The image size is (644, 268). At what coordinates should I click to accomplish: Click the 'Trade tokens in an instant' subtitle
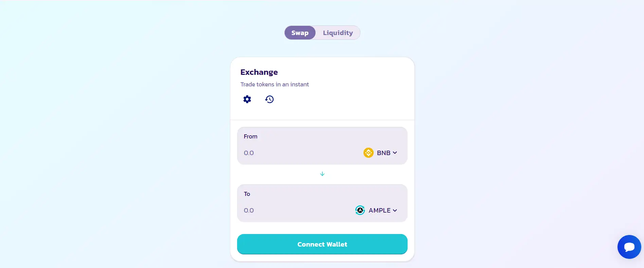(x=274, y=84)
